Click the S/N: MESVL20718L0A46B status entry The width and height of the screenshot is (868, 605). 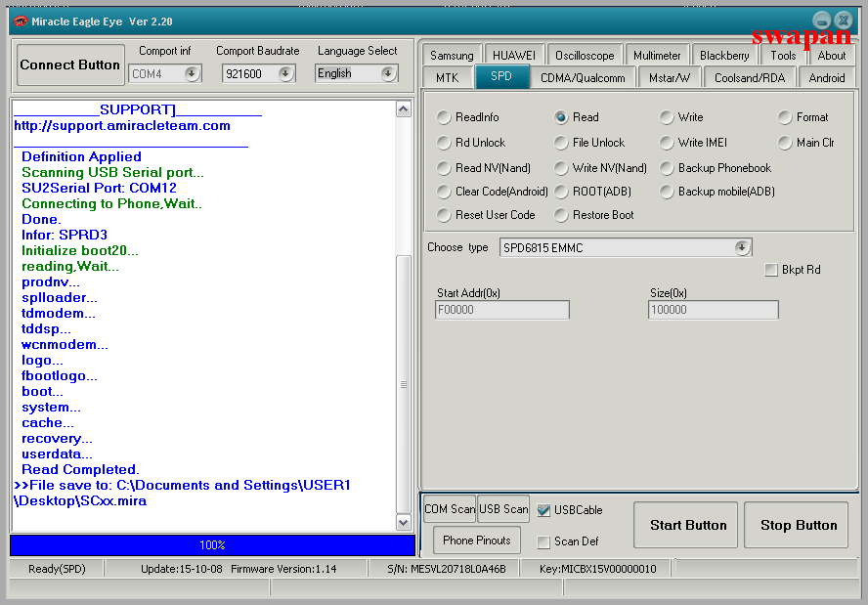pyautogui.click(x=446, y=569)
